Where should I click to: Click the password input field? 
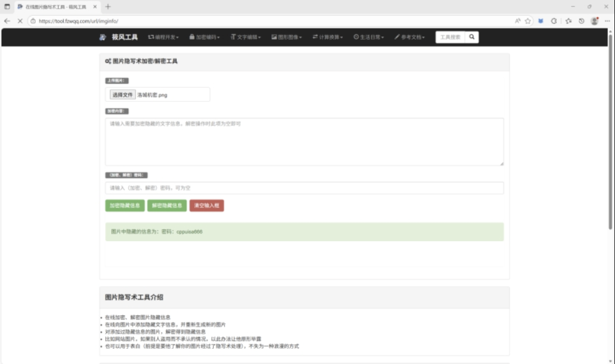(x=304, y=187)
